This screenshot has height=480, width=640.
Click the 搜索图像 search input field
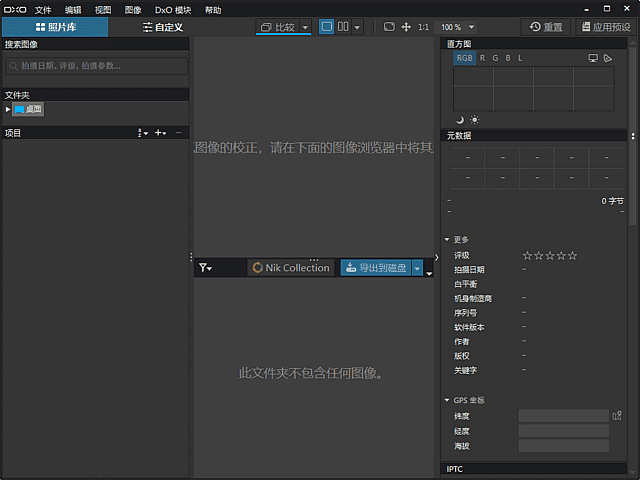click(x=96, y=66)
